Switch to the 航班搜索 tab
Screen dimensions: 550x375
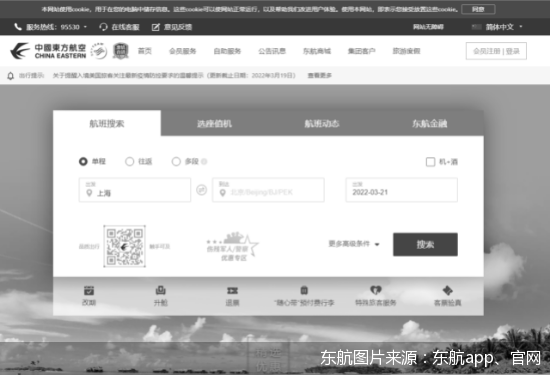[x=107, y=123]
